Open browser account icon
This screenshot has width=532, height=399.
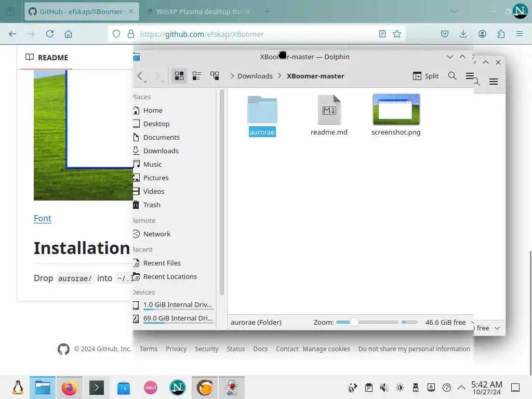coord(482,34)
